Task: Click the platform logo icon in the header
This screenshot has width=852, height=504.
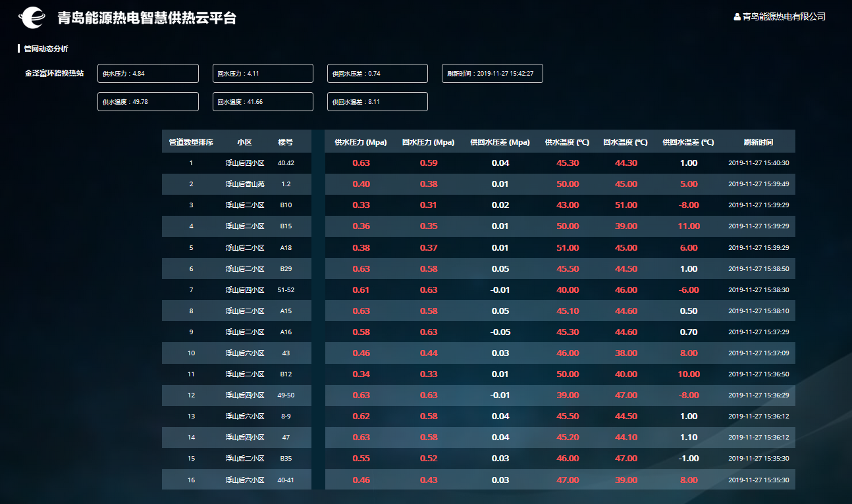Action: pos(32,18)
